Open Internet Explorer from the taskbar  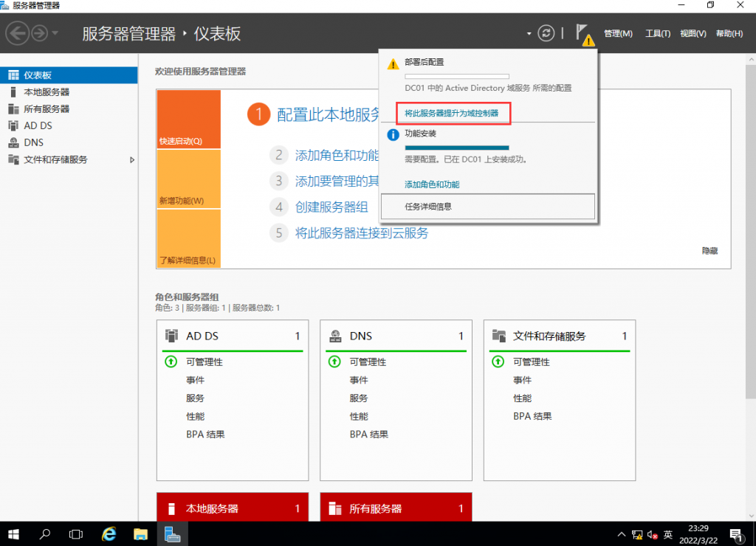(x=109, y=534)
